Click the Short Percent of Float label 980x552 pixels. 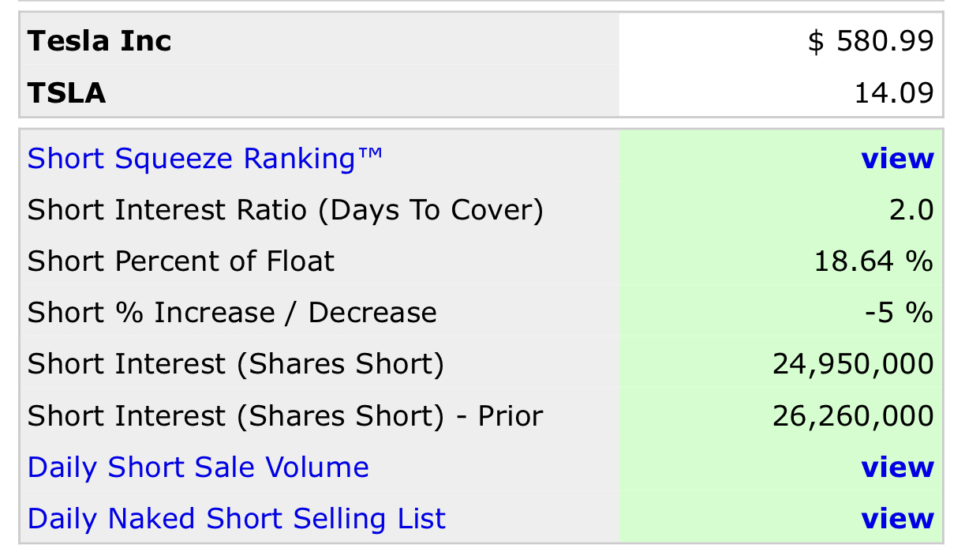point(181,261)
